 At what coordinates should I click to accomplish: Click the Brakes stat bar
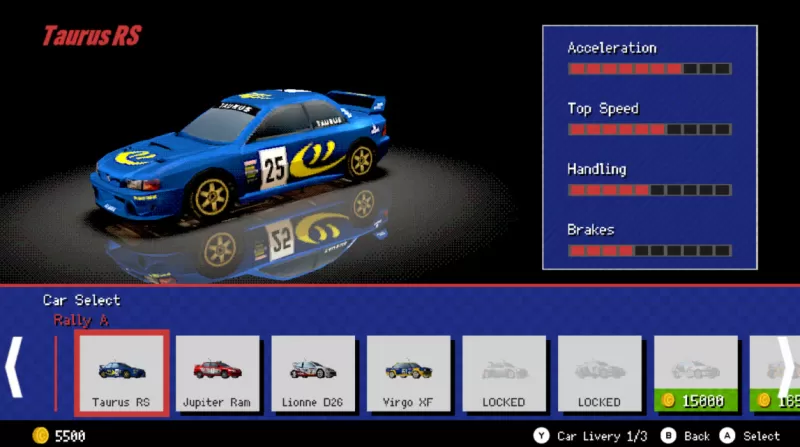click(649, 251)
